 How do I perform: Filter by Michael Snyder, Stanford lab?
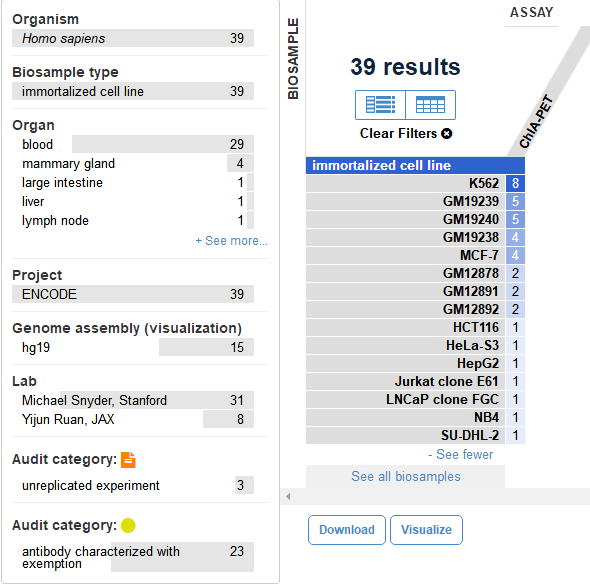tap(133, 400)
